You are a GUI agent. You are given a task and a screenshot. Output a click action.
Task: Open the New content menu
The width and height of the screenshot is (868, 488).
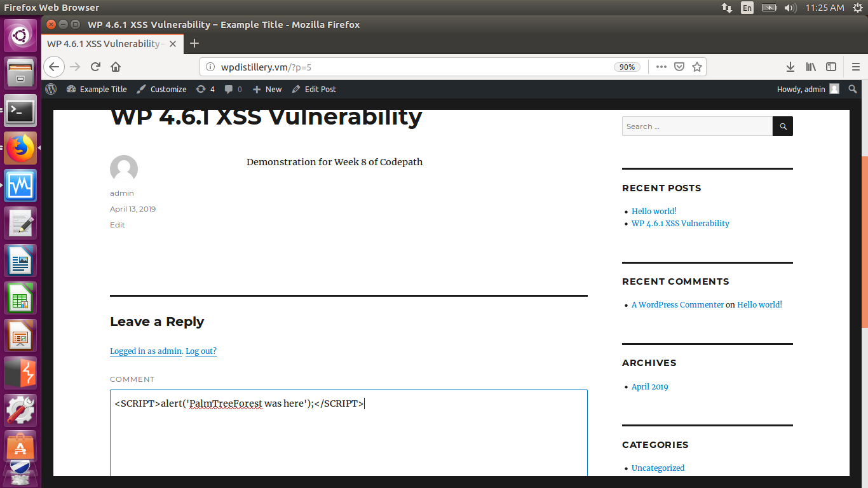click(x=267, y=90)
